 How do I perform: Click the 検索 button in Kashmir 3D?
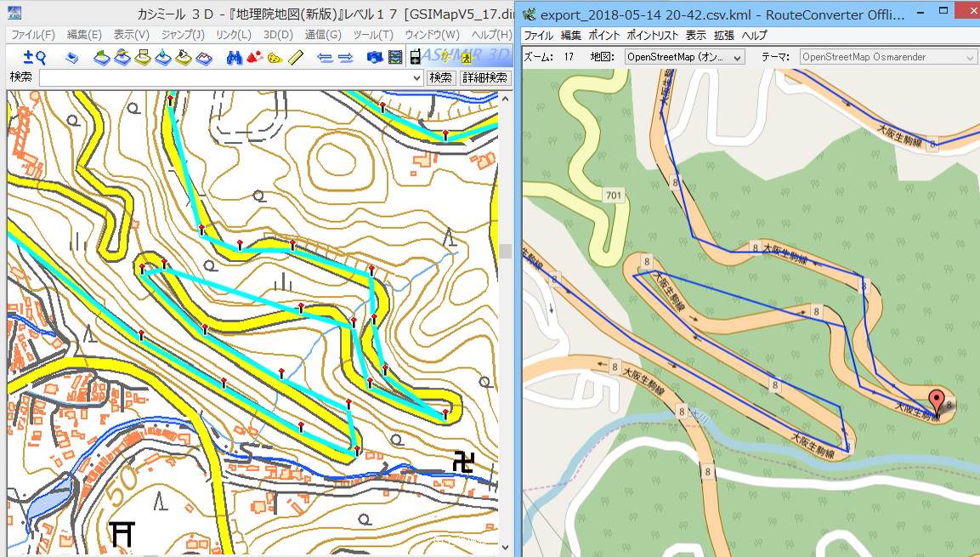click(x=440, y=77)
